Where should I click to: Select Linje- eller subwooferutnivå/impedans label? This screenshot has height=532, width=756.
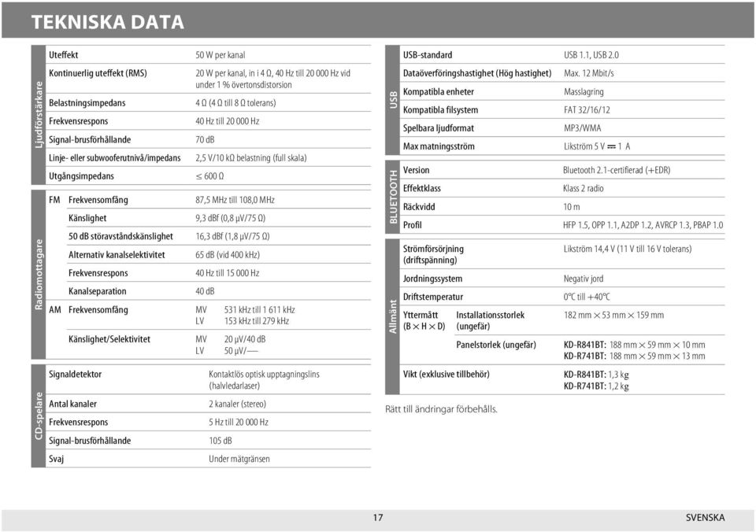pyautogui.click(x=115, y=158)
